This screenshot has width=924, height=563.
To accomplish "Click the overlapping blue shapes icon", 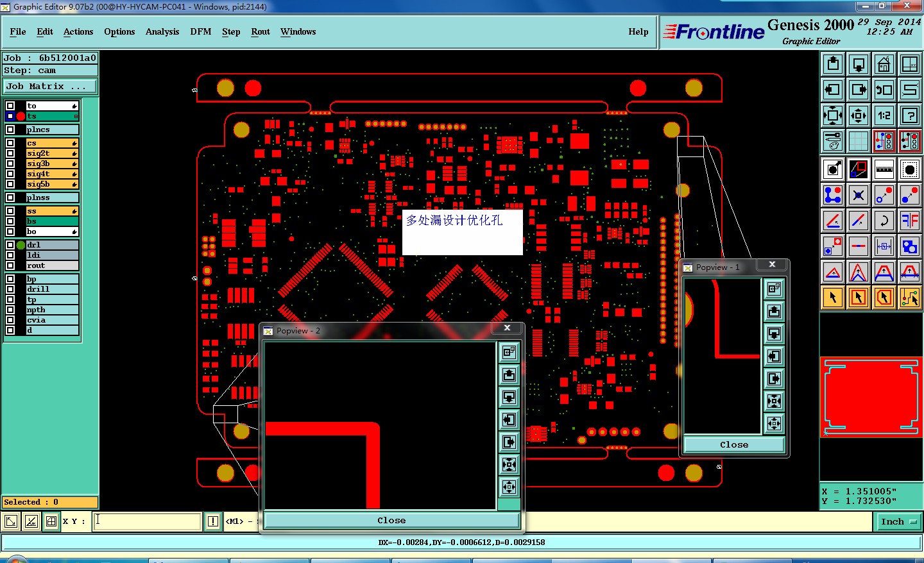I will 910,246.
